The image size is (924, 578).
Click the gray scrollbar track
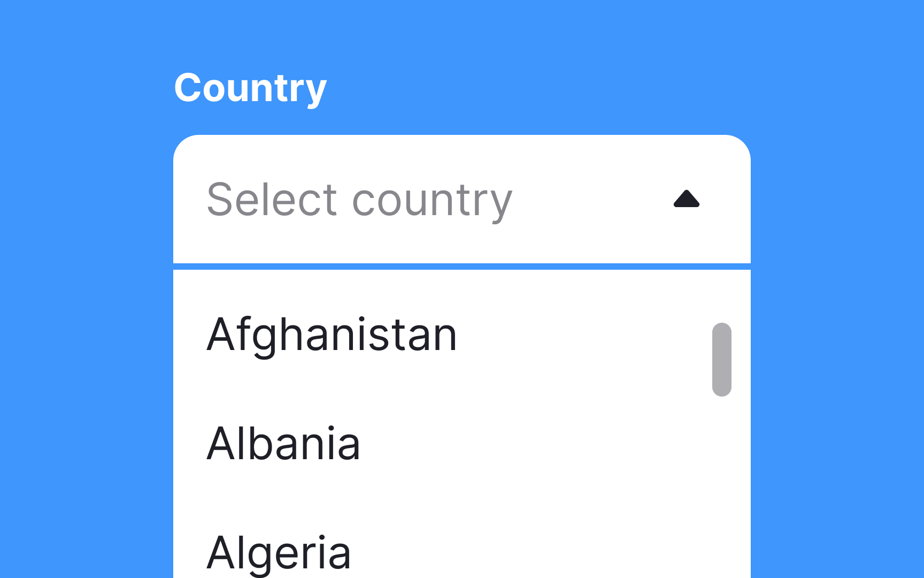coord(721,359)
